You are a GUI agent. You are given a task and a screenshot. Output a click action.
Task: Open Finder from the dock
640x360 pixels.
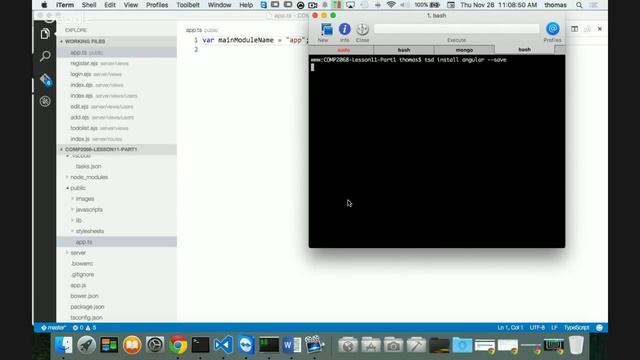(64, 345)
